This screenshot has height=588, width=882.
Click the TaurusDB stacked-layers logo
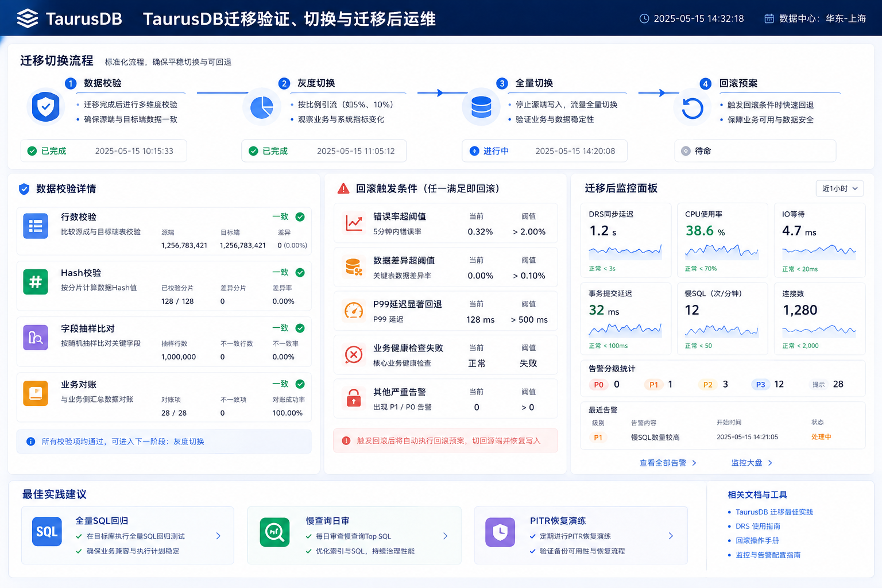pos(28,19)
